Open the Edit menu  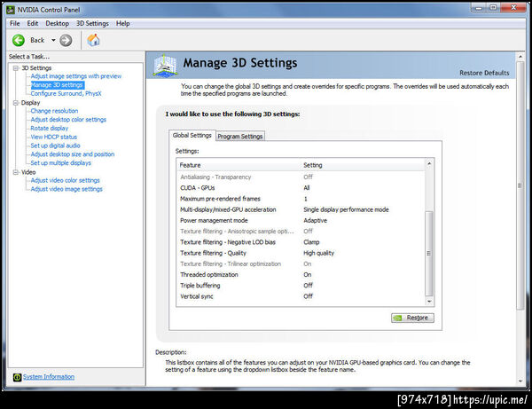point(33,23)
